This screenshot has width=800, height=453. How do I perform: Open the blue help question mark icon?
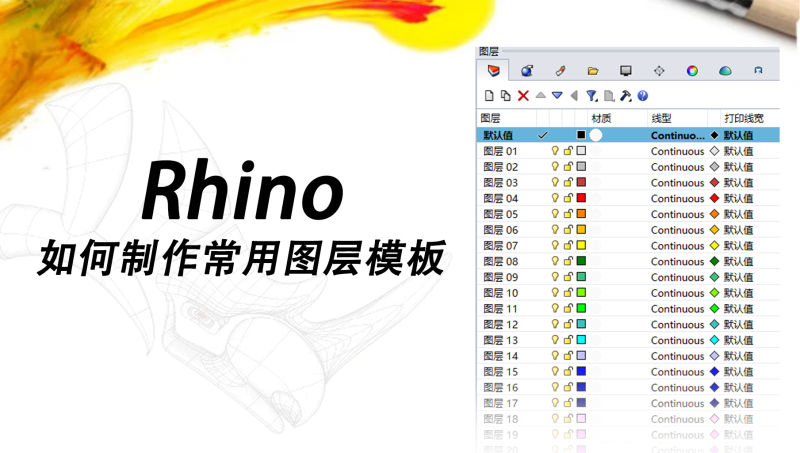pyautogui.click(x=643, y=96)
